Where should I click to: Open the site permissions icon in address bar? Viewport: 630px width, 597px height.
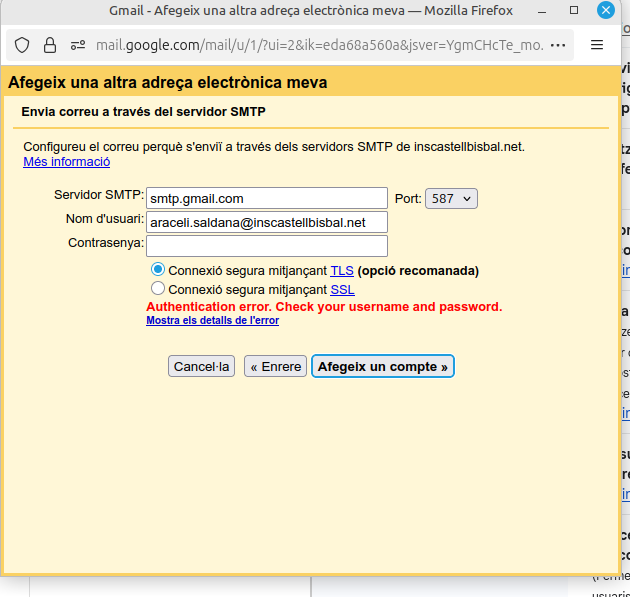point(78,45)
